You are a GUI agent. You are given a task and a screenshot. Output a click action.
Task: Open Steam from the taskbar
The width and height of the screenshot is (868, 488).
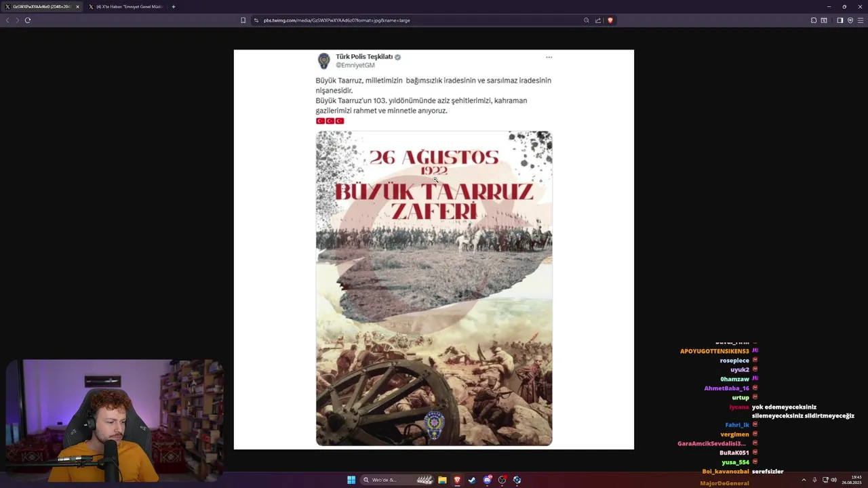(x=472, y=480)
